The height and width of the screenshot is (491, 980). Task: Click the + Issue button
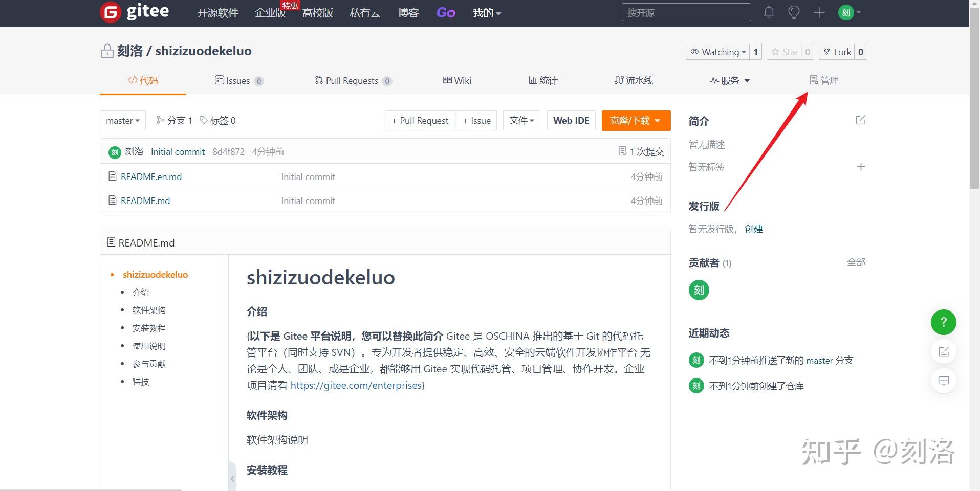[476, 121]
